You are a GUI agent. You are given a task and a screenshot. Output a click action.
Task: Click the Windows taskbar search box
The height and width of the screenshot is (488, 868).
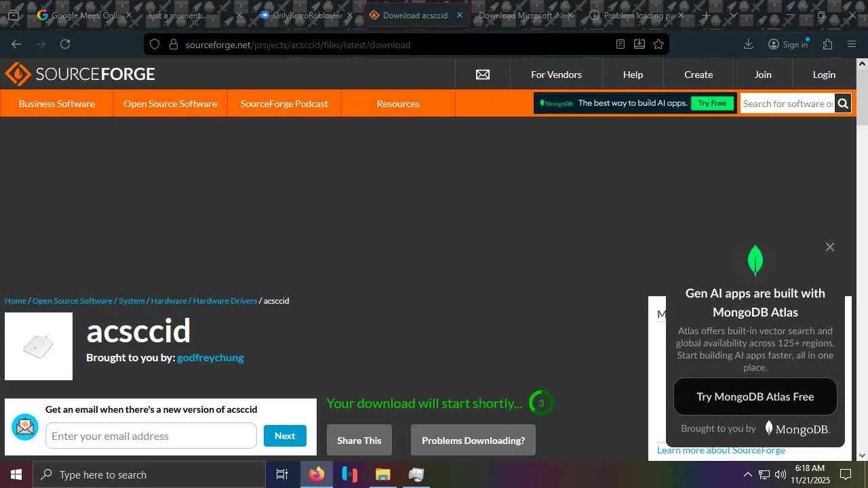click(149, 474)
